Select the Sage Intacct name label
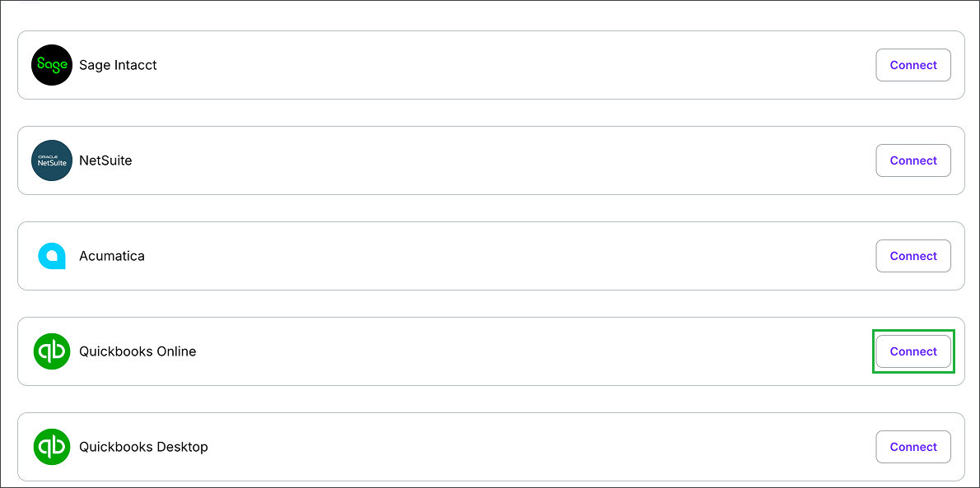Image resolution: width=980 pixels, height=488 pixels. tap(118, 65)
